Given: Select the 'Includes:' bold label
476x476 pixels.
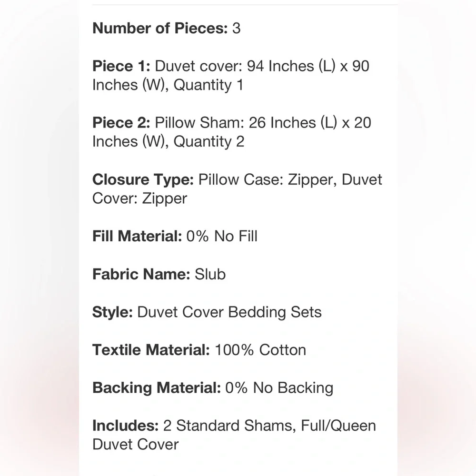Looking at the screenshot, I should [x=125, y=426].
